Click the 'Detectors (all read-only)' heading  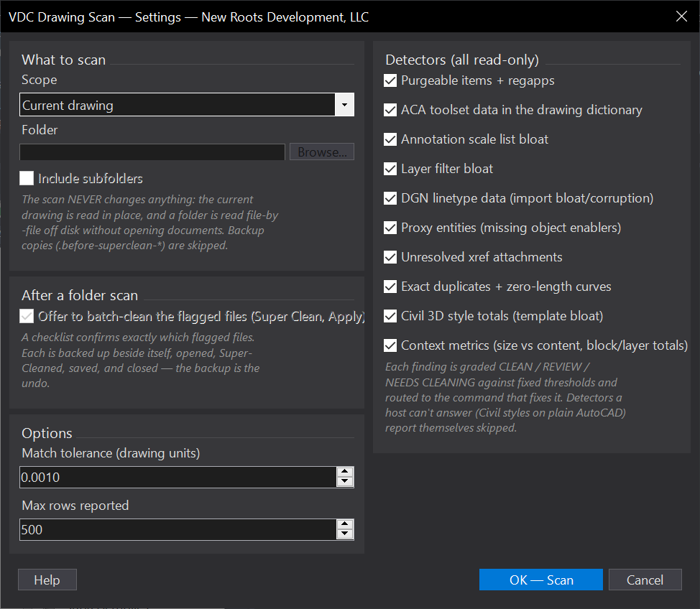(462, 60)
